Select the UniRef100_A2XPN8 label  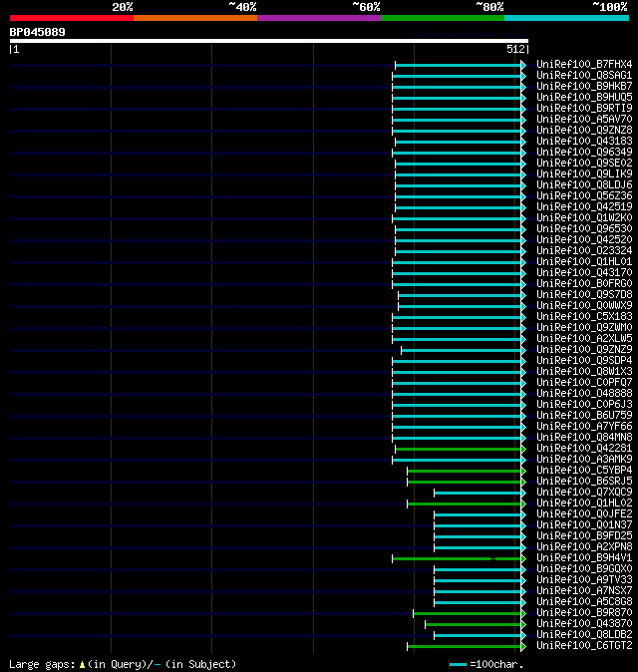(584, 547)
